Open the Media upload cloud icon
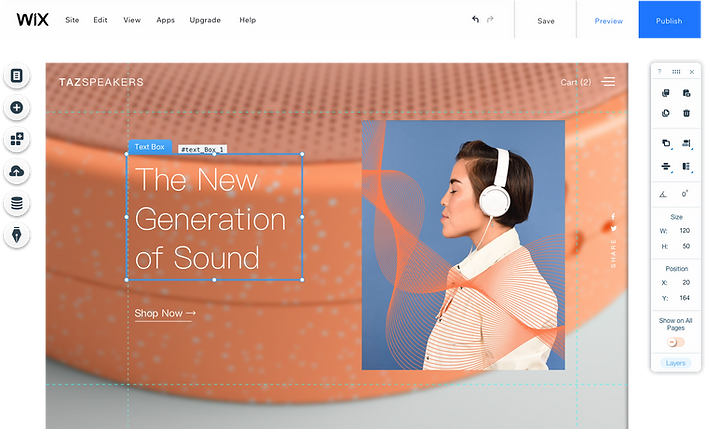 tap(17, 171)
